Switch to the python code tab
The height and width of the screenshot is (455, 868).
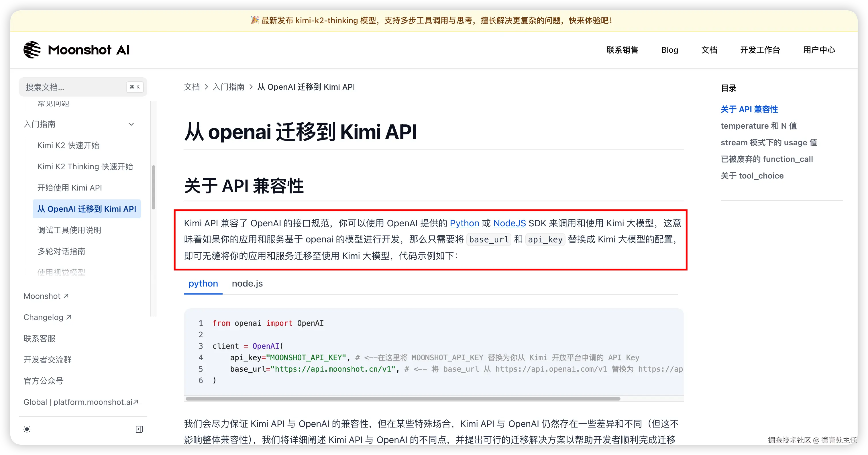203,283
